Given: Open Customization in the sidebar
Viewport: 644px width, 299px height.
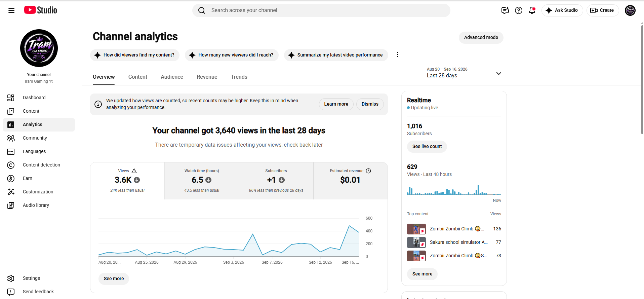Looking at the screenshot, I should pyautogui.click(x=39, y=192).
